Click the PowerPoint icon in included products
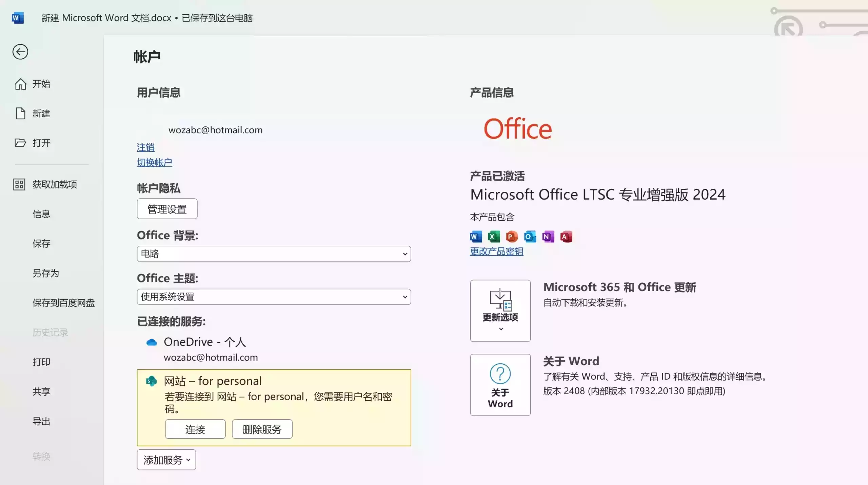868x485 pixels. tap(512, 237)
